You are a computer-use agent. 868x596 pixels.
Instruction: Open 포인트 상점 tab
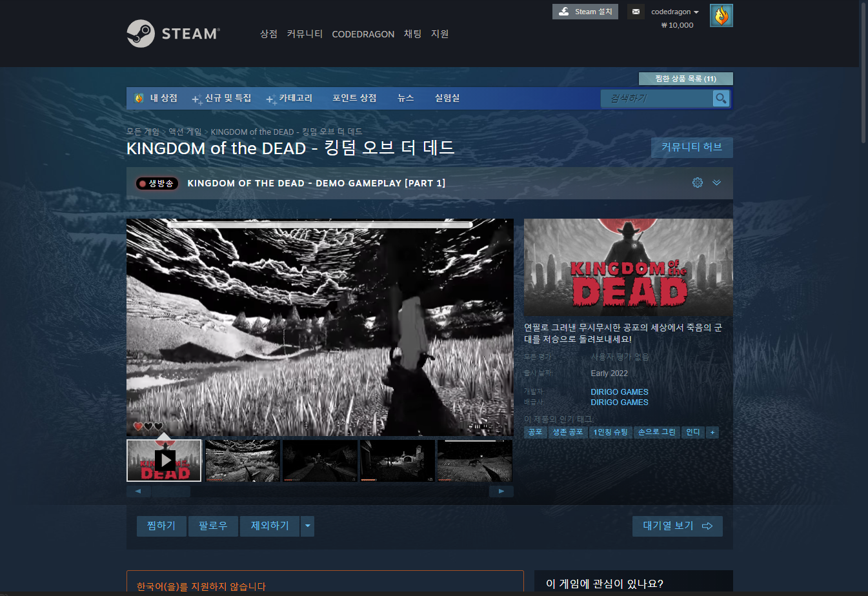pyautogui.click(x=354, y=98)
